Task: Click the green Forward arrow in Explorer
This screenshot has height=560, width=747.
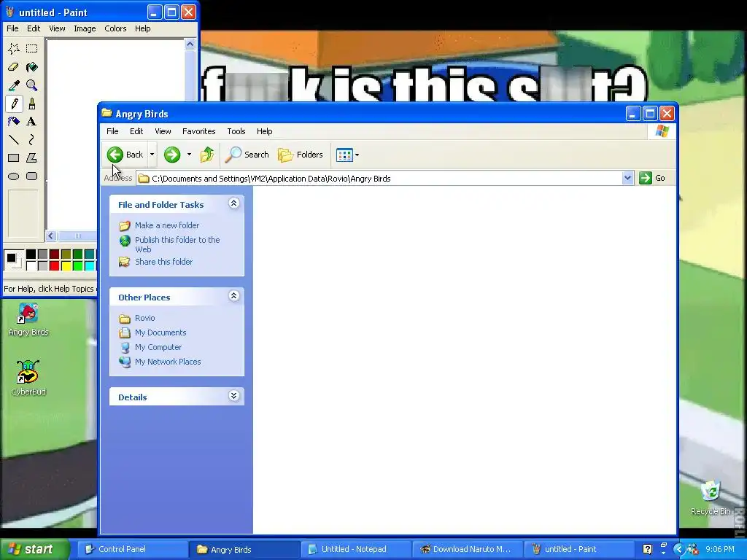Action: tap(172, 155)
